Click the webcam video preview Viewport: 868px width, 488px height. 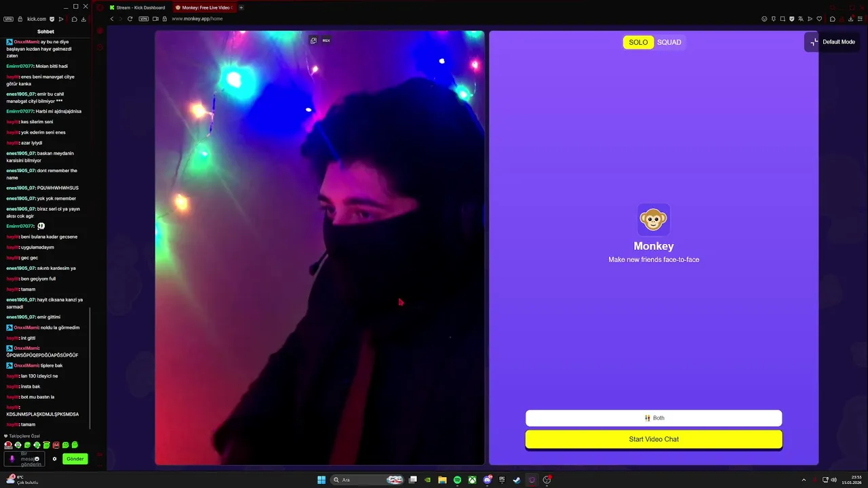click(x=319, y=248)
